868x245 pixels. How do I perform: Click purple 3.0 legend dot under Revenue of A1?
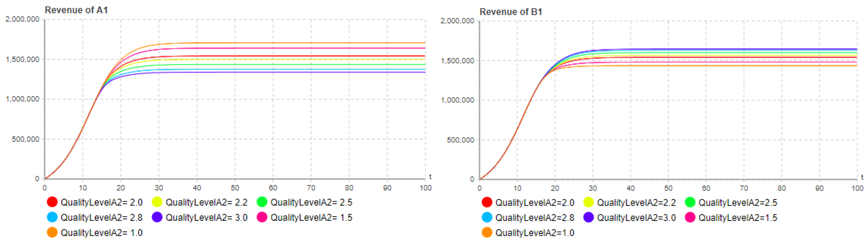157,217
